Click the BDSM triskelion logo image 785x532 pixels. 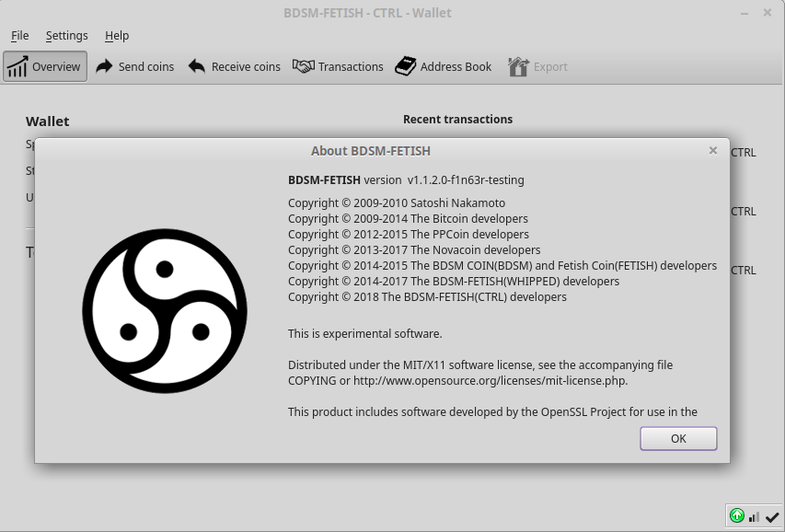tap(165, 311)
